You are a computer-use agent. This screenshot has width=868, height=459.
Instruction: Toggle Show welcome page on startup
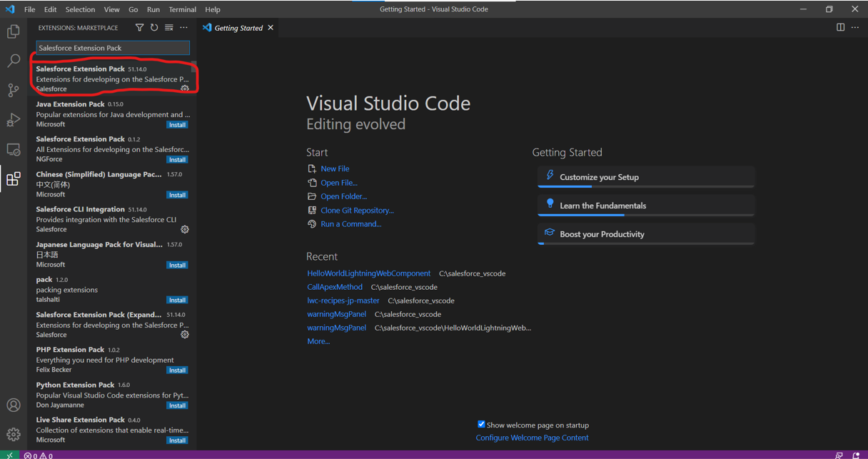(x=481, y=424)
